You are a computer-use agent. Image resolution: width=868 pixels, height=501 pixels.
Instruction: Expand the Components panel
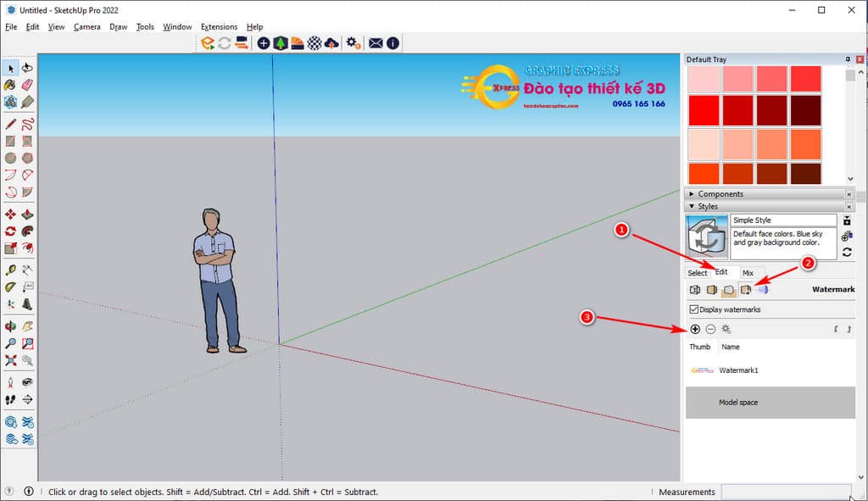tap(693, 193)
